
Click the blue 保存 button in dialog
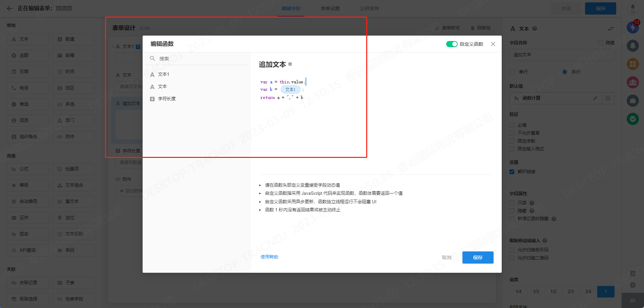(478, 258)
